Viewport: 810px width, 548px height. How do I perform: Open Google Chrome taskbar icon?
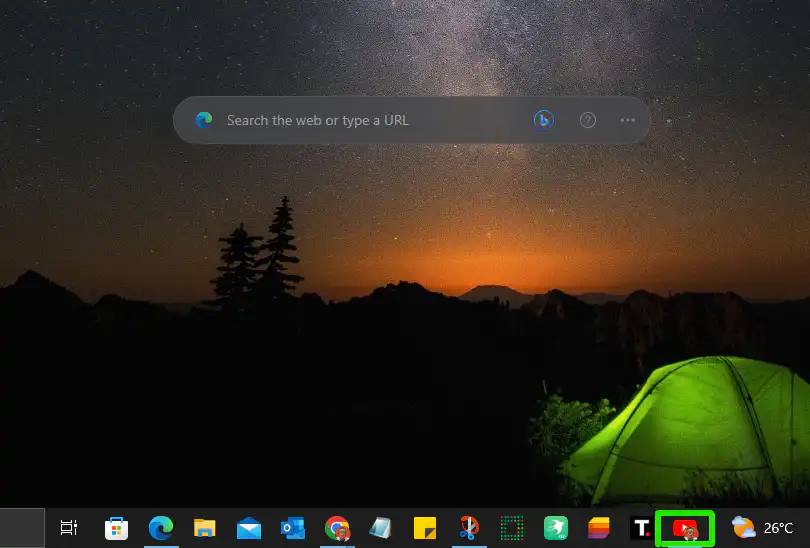(337, 528)
